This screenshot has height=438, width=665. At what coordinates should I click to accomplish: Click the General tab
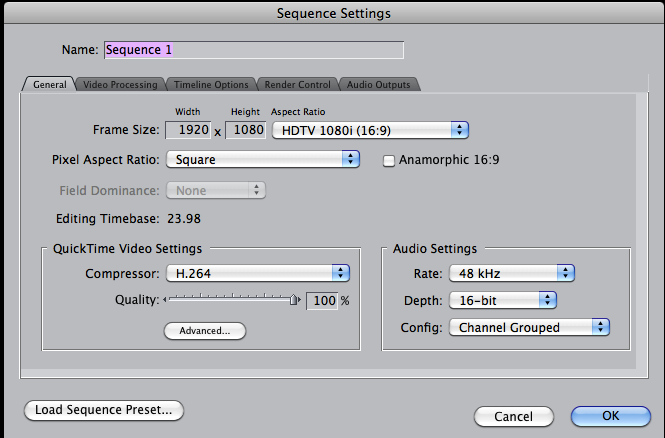point(49,85)
